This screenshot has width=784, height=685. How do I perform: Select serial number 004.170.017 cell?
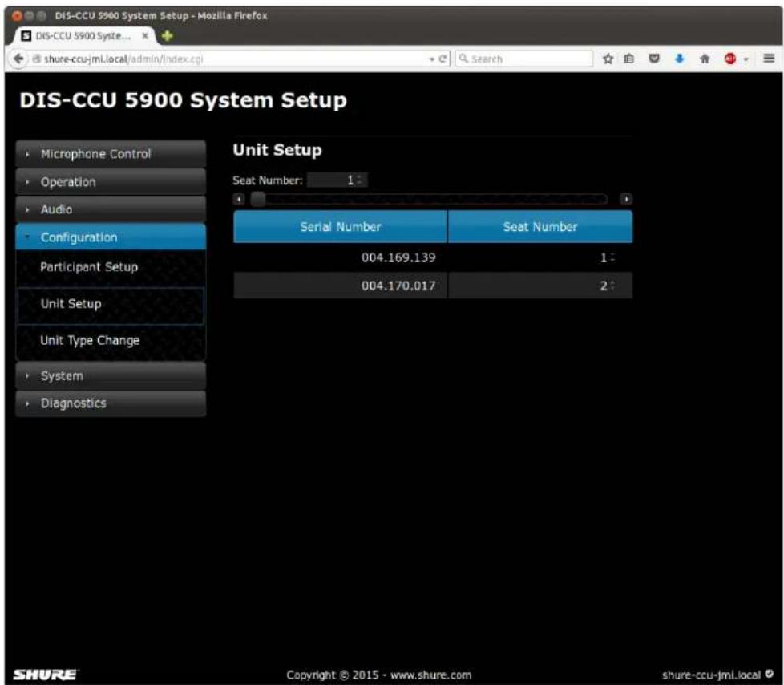click(341, 286)
